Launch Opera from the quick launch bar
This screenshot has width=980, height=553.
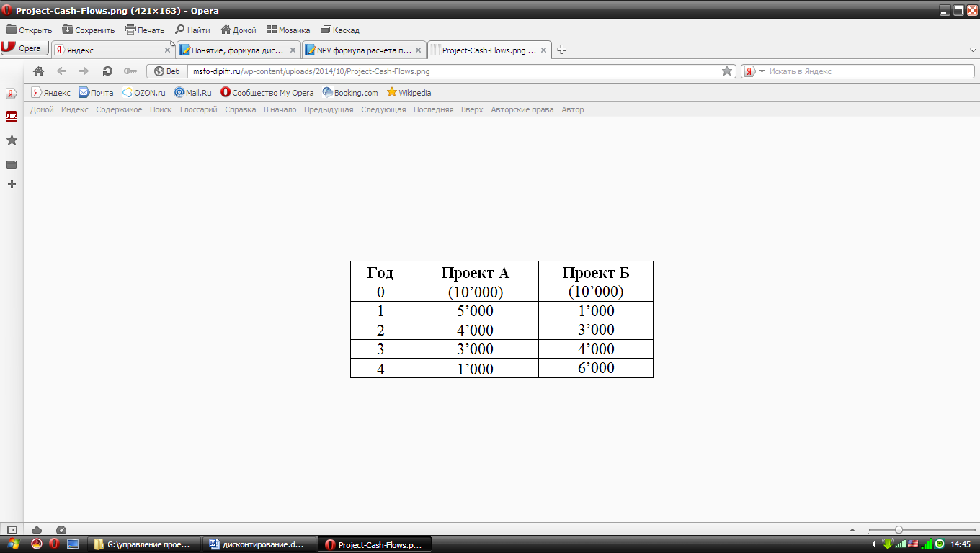point(54,544)
